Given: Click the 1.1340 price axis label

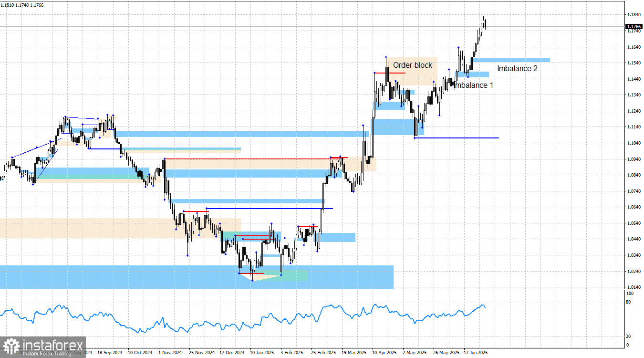Looking at the screenshot, I should pos(634,95).
